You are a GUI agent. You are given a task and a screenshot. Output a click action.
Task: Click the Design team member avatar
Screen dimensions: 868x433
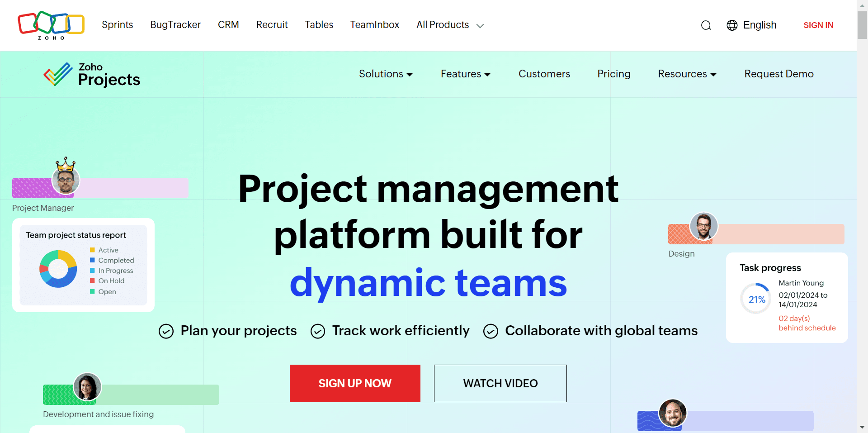coord(703,226)
